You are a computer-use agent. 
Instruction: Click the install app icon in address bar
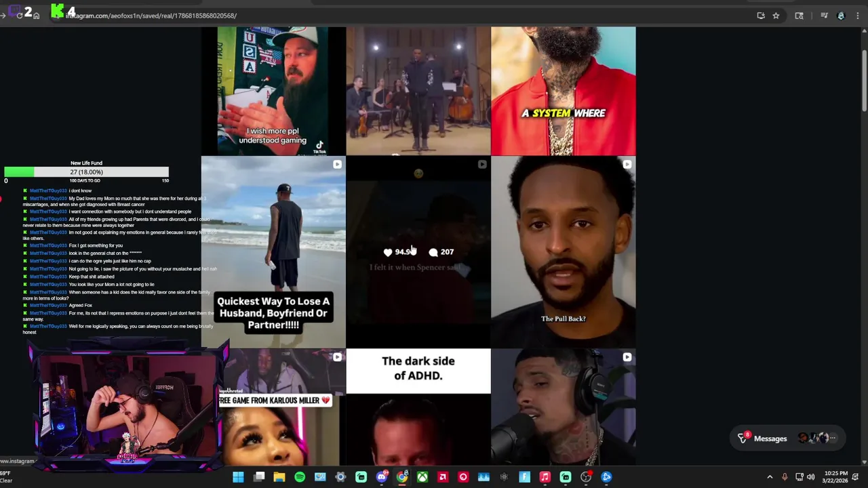point(761,16)
